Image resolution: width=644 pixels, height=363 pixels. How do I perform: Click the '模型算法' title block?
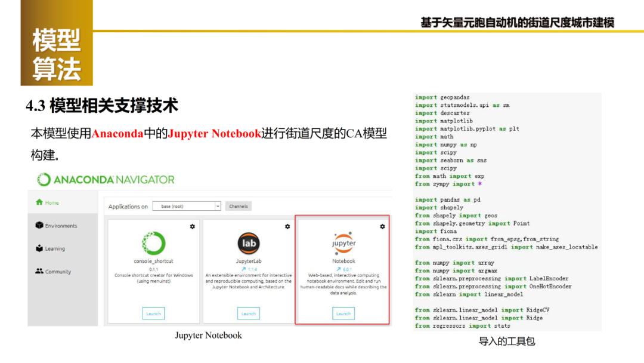click(x=57, y=43)
